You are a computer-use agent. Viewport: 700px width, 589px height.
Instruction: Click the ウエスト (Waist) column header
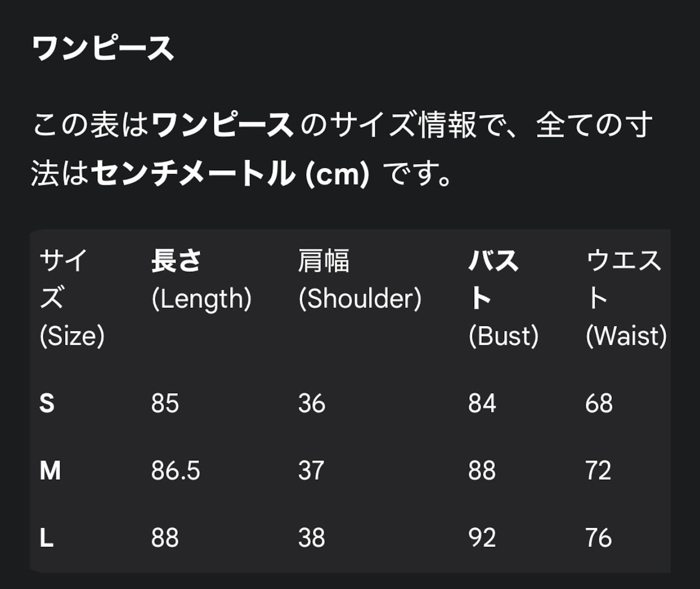626,298
